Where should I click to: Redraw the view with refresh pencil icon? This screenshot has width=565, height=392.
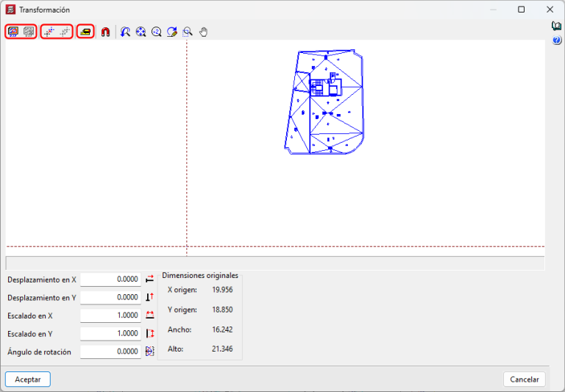coord(172,32)
